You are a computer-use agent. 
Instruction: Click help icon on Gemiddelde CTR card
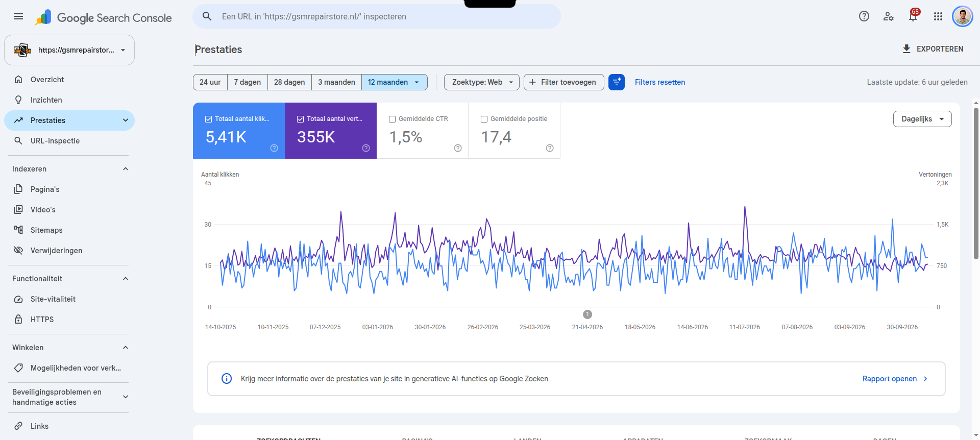click(458, 148)
